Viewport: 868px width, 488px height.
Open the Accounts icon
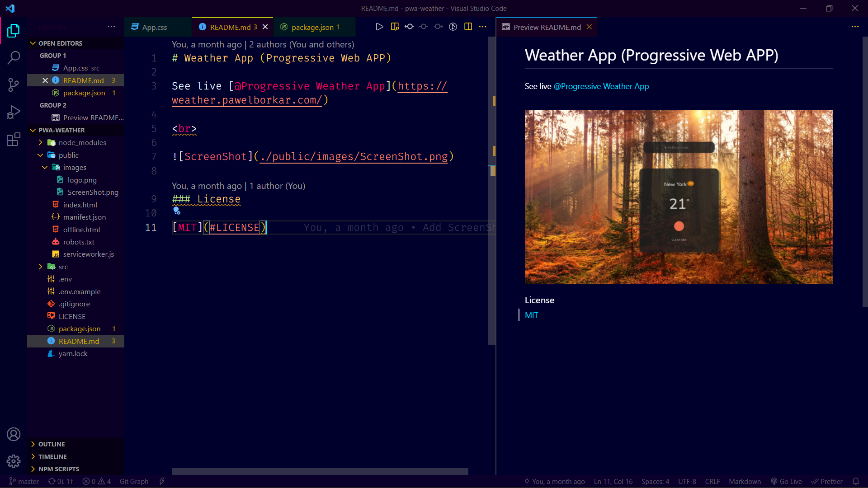click(14, 434)
